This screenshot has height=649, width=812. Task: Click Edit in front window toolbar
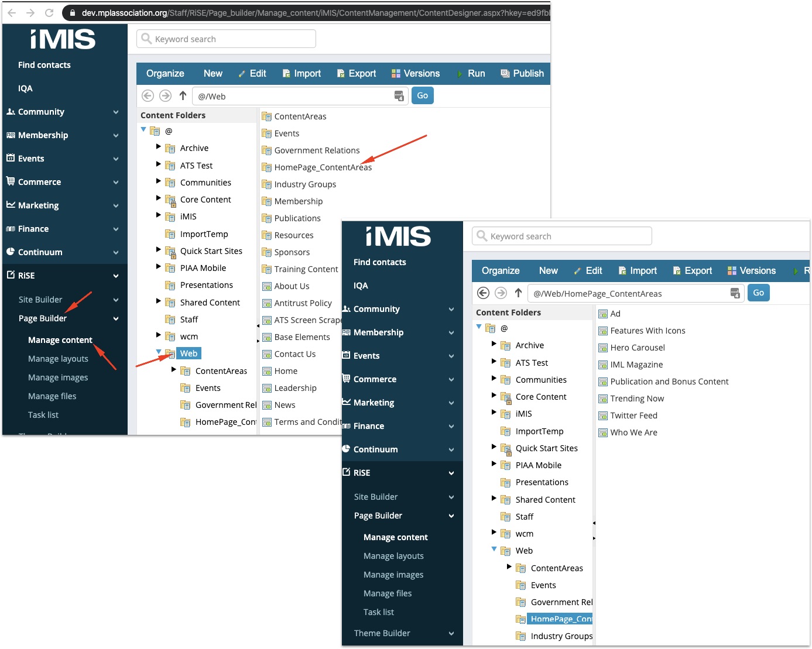point(588,270)
